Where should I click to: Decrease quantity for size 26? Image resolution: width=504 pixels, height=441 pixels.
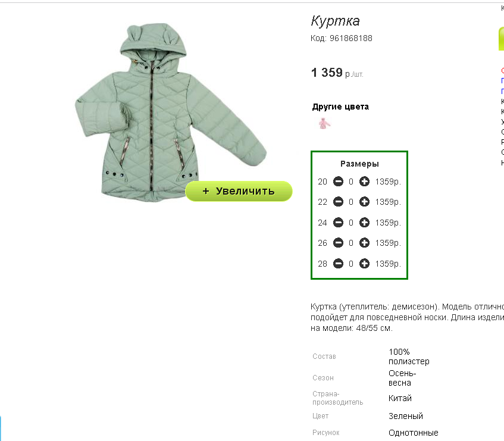(338, 243)
